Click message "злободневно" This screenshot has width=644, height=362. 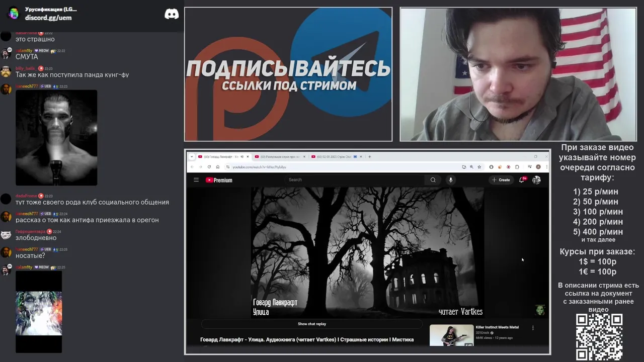click(x=36, y=238)
